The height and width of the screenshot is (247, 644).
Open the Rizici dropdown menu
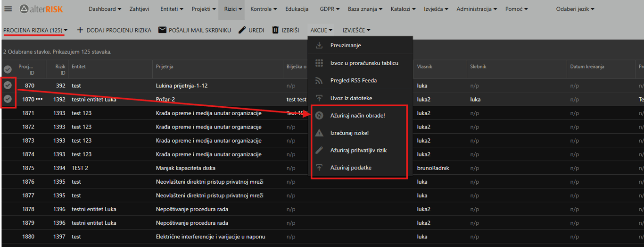233,9
